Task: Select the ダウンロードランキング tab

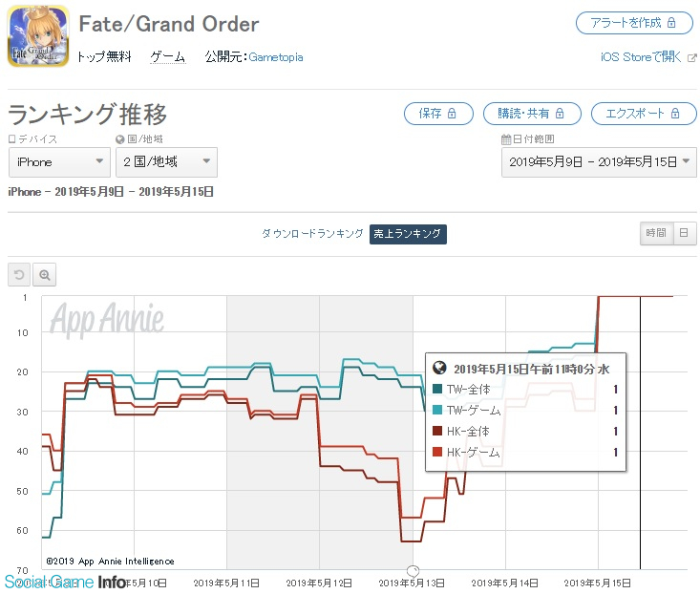Action: click(312, 233)
